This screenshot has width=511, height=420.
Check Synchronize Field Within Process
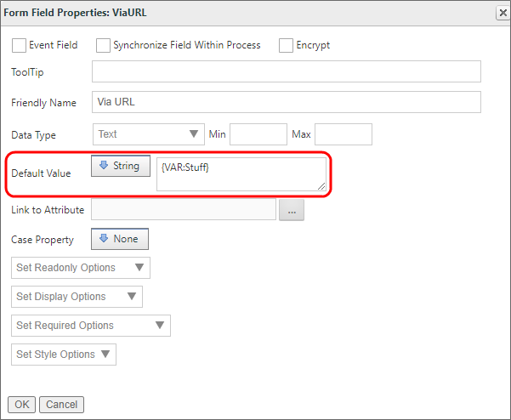click(x=103, y=45)
